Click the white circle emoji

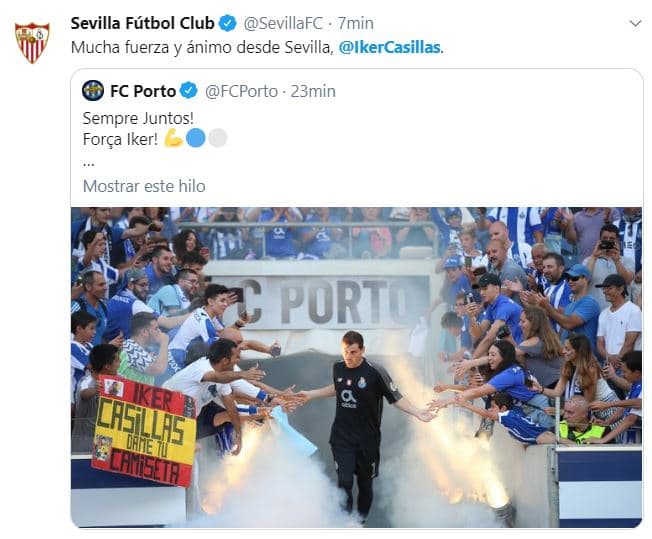[217, 138]
